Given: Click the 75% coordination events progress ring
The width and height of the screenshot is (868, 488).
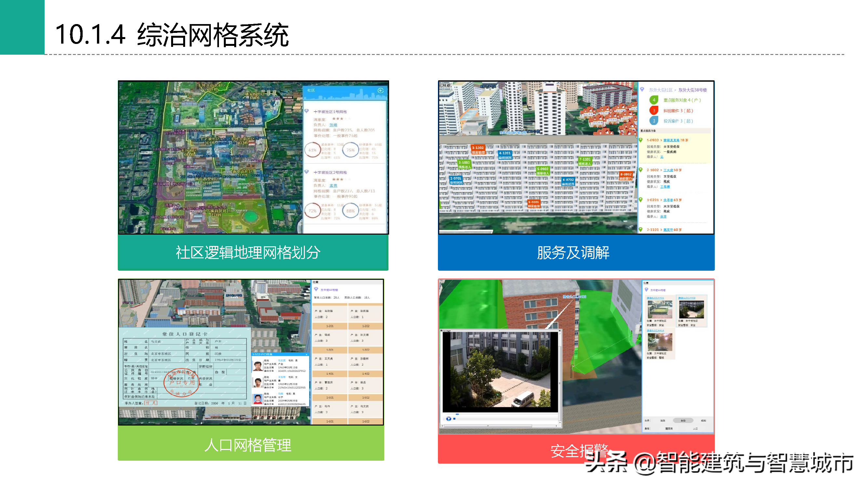Looking at the screenshot, I should pos(350,150).
